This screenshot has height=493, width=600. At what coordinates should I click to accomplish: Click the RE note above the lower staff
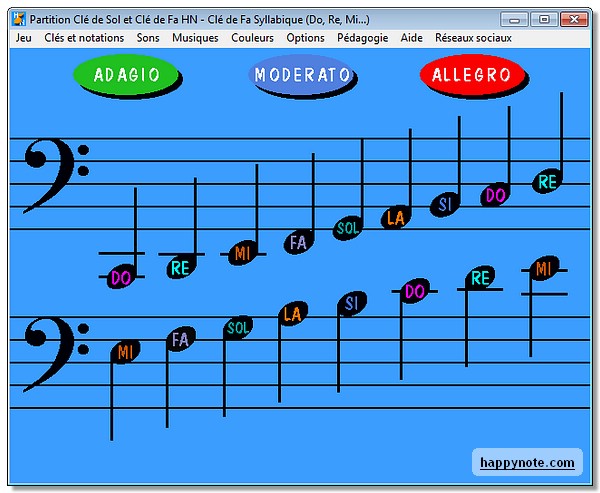tap(480, 278)
